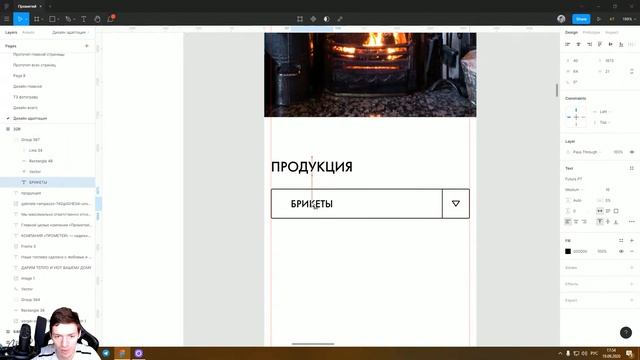Image resolution: width=640 pixels, height=360 pixels.
Task: Click the Align horizontal centers icon
Action: (x=578, y=44)
